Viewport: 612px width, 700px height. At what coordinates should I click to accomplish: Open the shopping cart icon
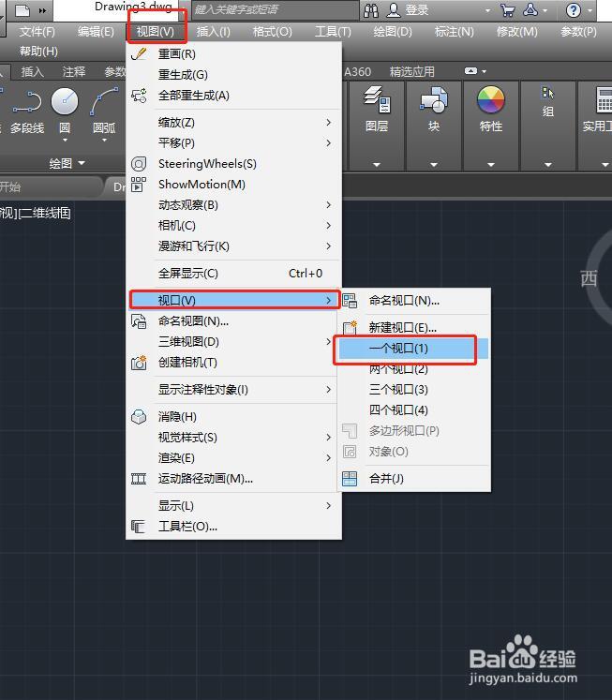tap(508, 10)
